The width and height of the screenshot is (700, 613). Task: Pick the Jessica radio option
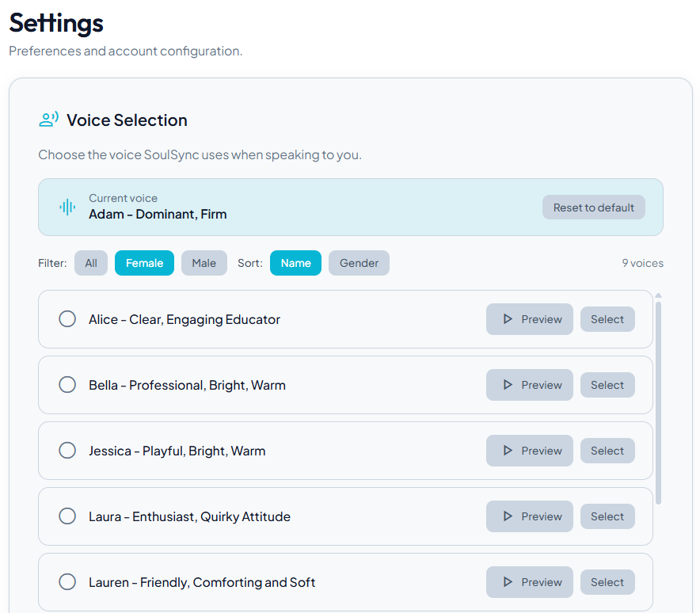click(67, 451)
